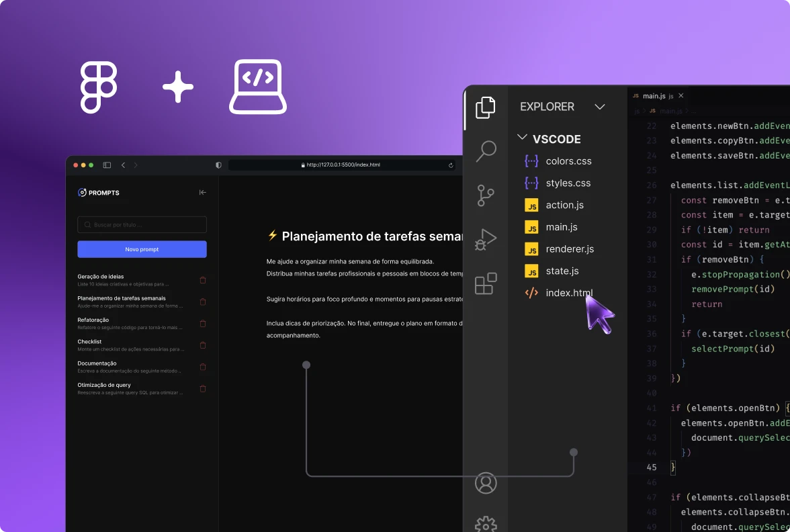This screenshot has height=532, width=790.
Task: Click the laptop code icon
Action: (258, 87)
